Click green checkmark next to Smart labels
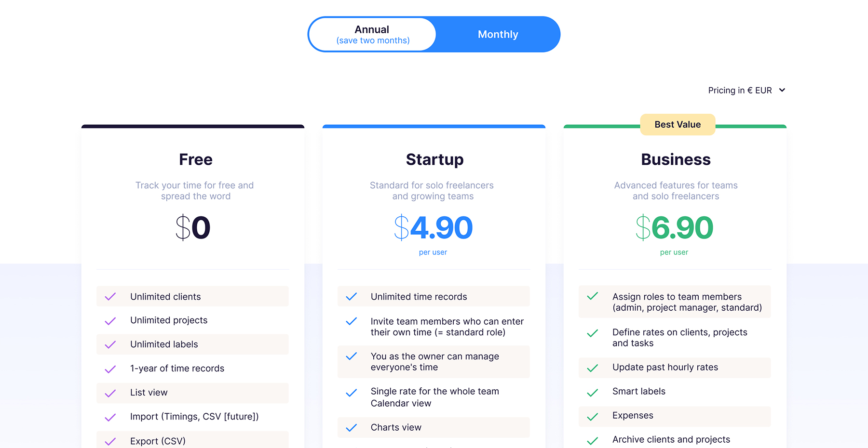The width and height of the screenshot is (868, 448). click(593, 393)
